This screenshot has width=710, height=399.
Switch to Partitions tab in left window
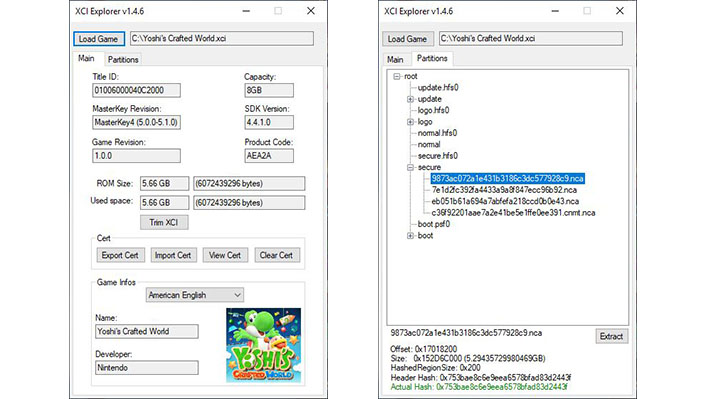123,60
